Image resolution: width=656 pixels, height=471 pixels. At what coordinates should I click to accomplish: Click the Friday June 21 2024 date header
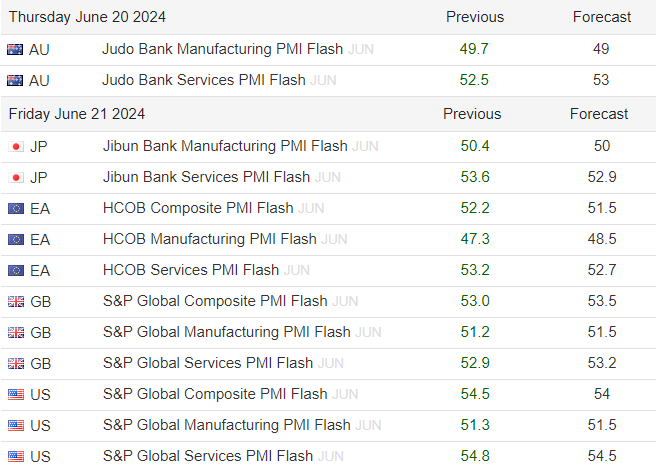76,114
